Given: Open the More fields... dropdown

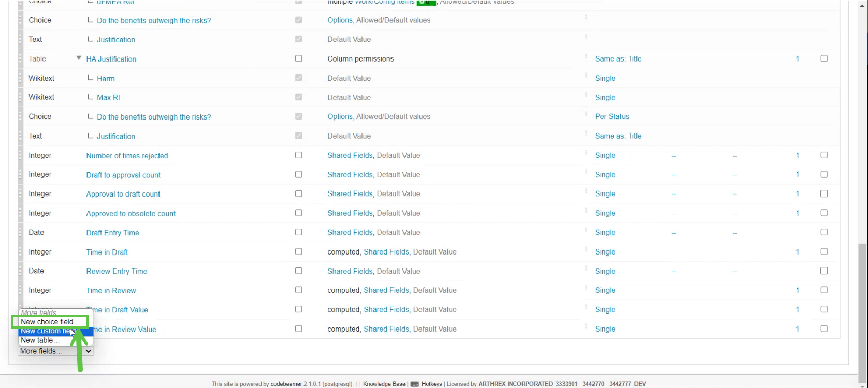Looking at the screenshot, I should coord(55,351).
